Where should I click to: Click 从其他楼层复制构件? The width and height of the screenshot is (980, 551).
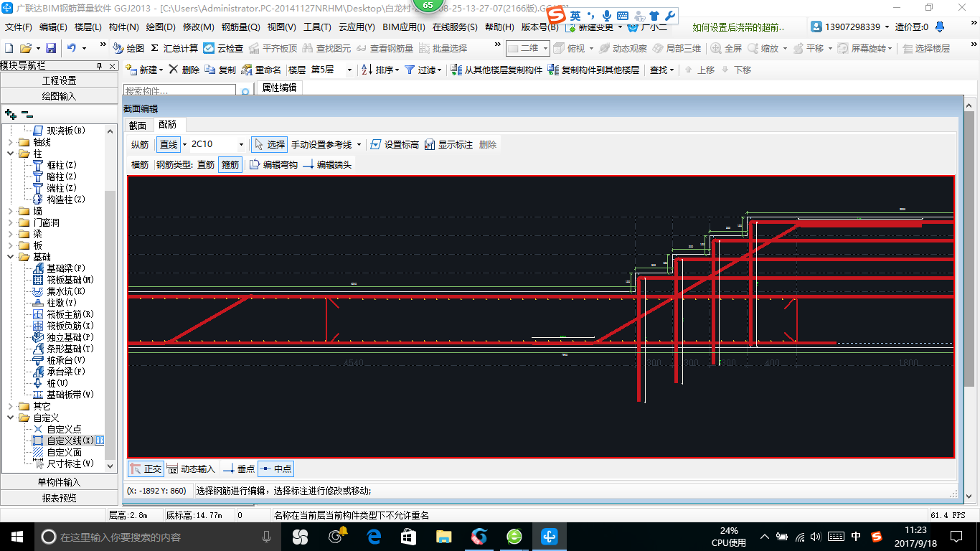point(497,70)
